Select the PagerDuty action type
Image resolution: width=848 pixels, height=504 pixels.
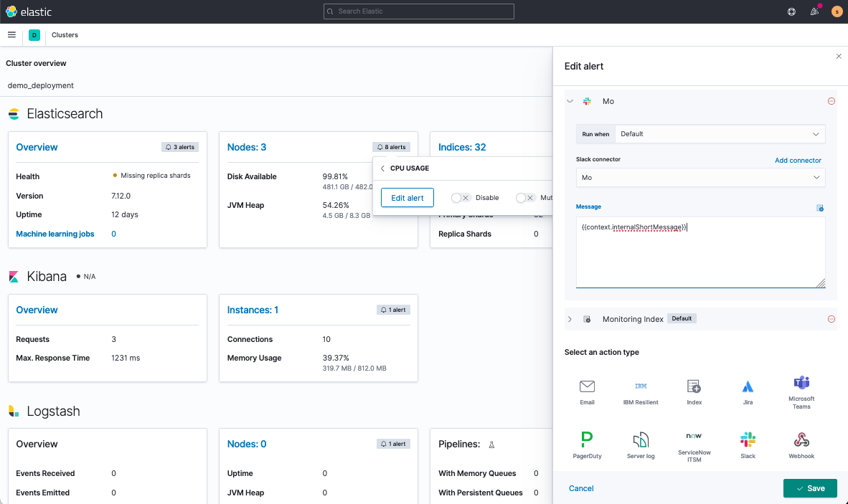point(587,446)
